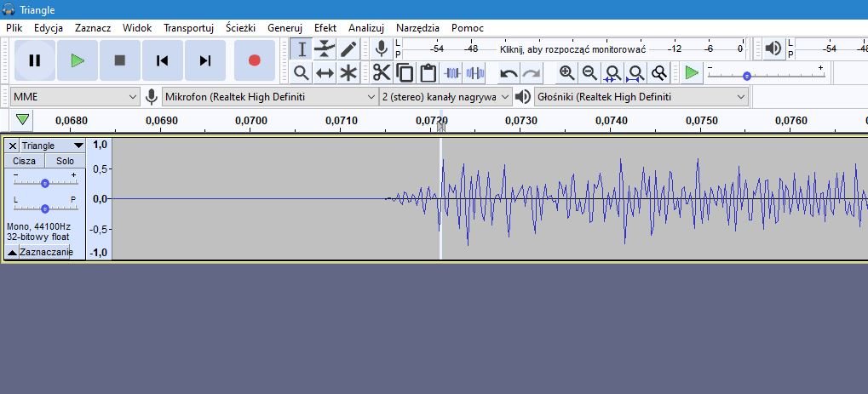
Task: Open the Narzędzia menu
Action: click(418, 28)
